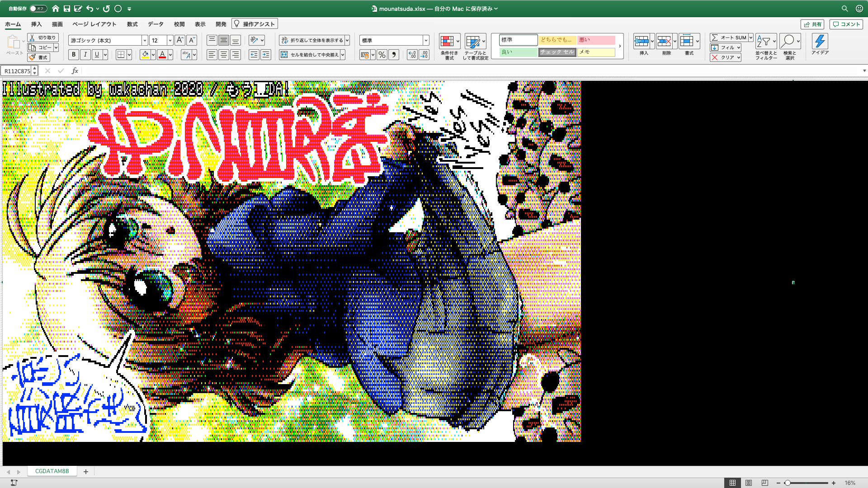Viewport: 868px width, 488px height.
Task: Click the 操作アシスト tell me box
Action: tap(255, 24)
